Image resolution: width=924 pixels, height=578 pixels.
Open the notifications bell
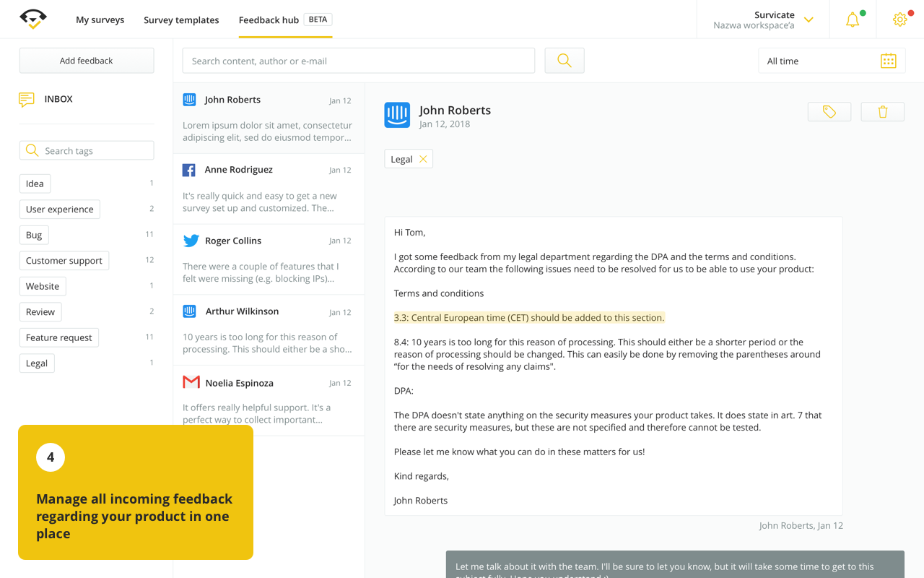click(x=853, y=20)
